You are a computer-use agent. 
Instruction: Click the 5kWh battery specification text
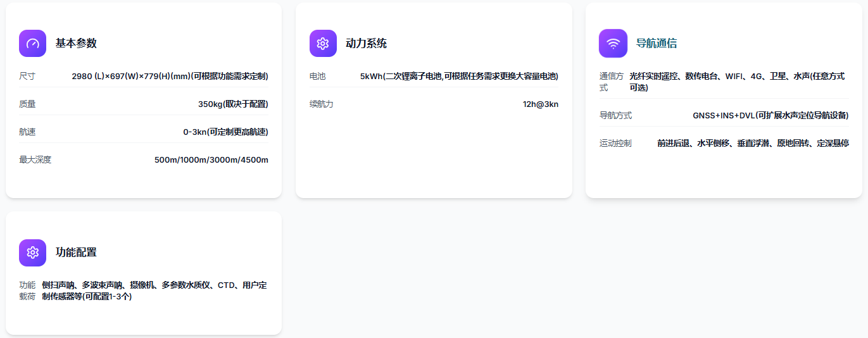pos(459,76)
